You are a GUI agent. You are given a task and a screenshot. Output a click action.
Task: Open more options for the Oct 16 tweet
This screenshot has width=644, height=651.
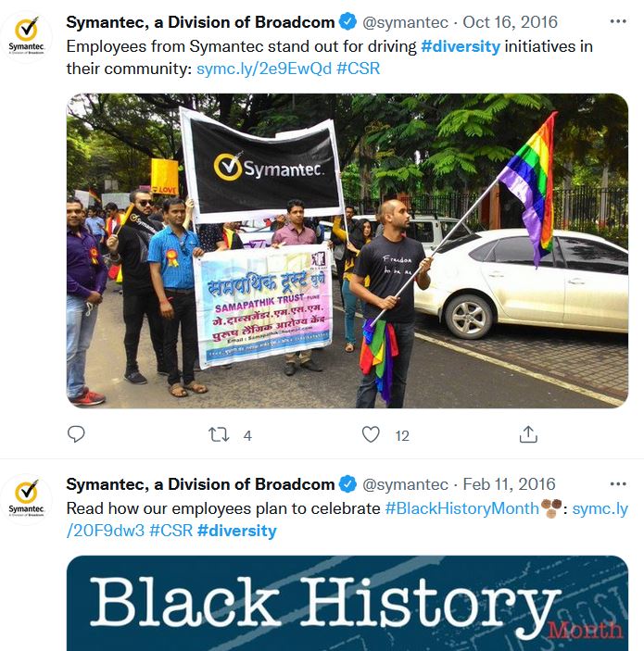tap(618, 21)
